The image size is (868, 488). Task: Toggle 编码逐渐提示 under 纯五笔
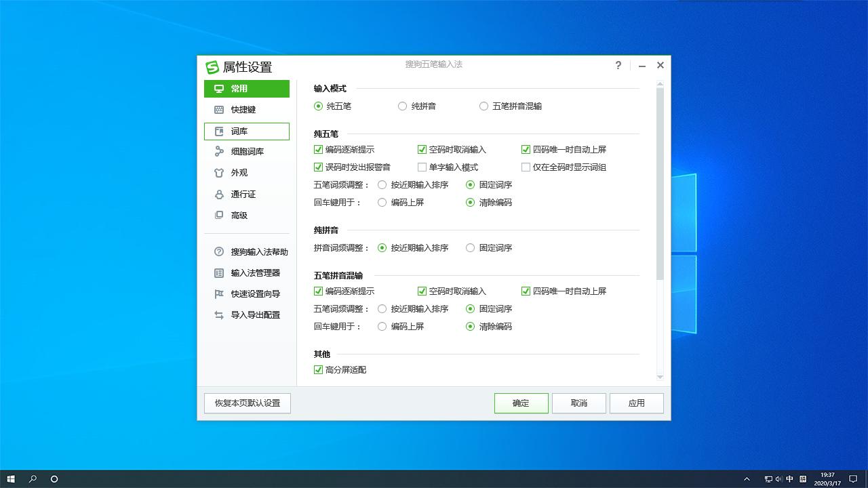(318, 150)
